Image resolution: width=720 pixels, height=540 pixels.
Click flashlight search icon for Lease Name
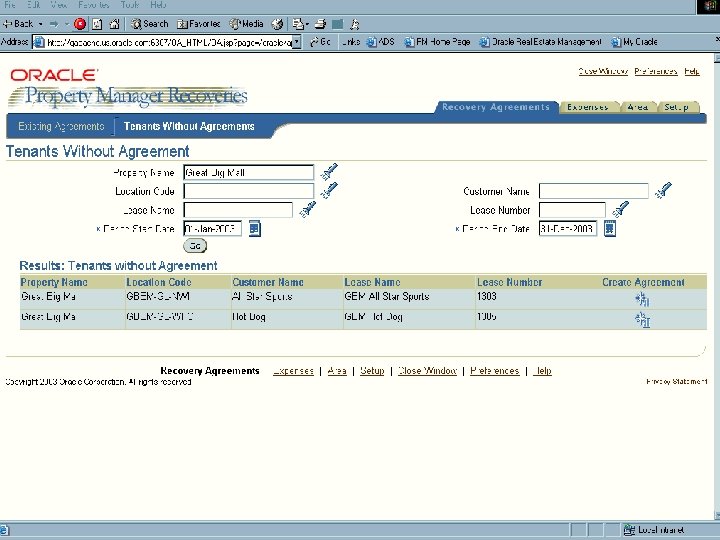(x=308, y=209)
